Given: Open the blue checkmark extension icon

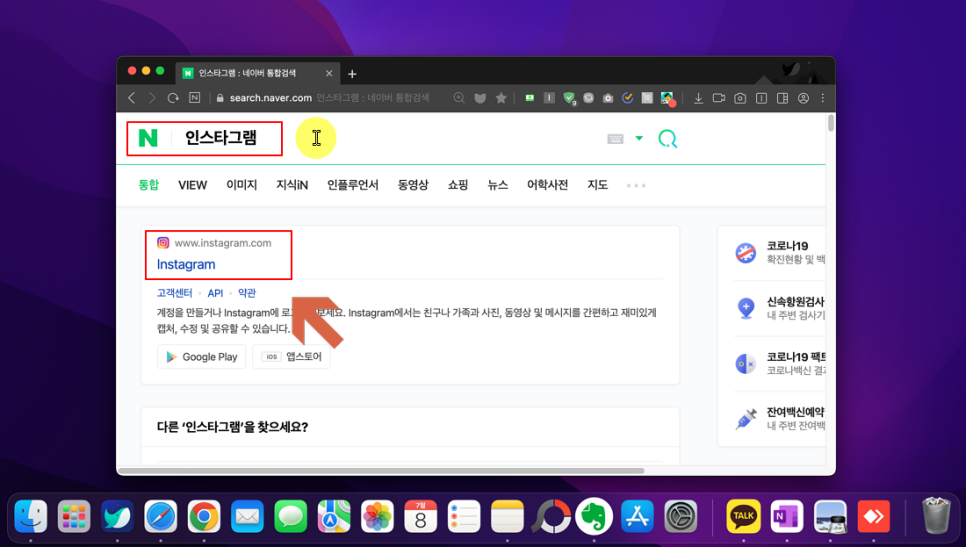Looking at the screenshot, I should pyautogui.click(x=627, y=98).
